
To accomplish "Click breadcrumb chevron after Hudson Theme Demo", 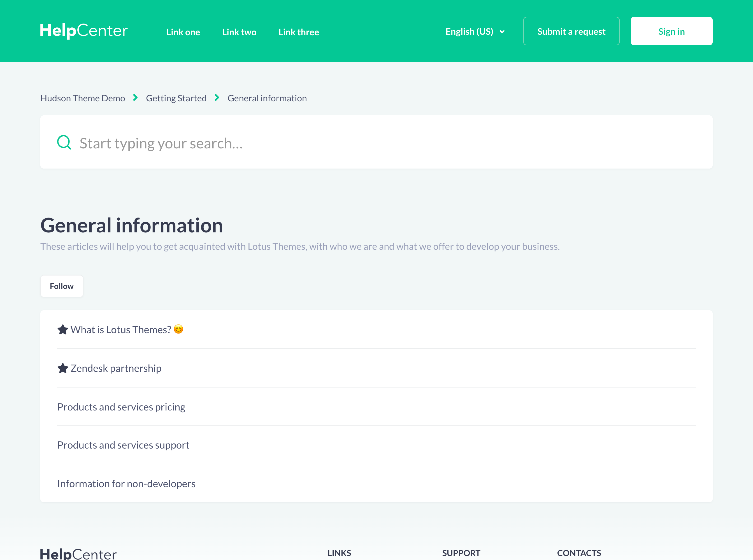I will [x=135, y=98].
